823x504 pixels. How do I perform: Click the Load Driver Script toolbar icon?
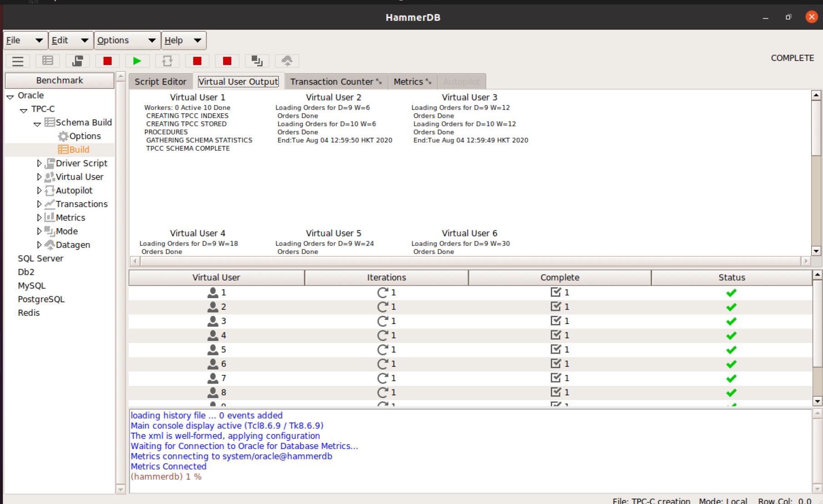[78, 61]
